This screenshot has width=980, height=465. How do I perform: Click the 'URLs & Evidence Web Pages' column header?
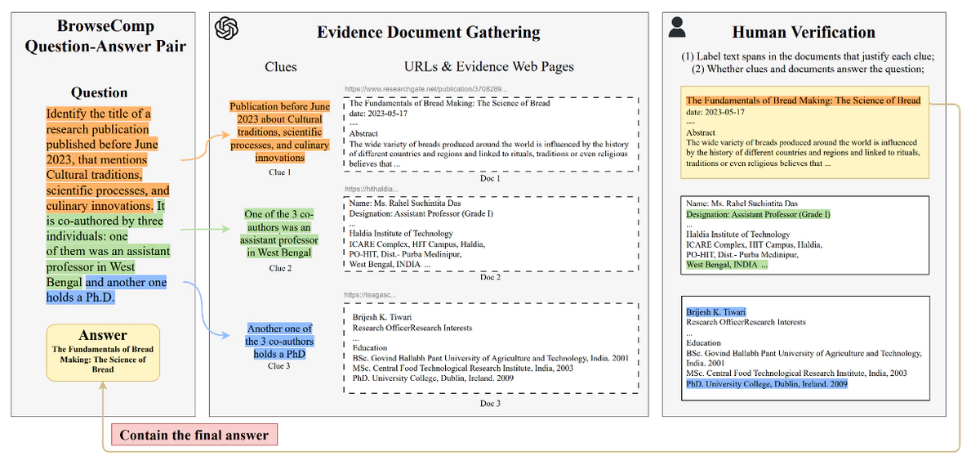pos(488,67)
